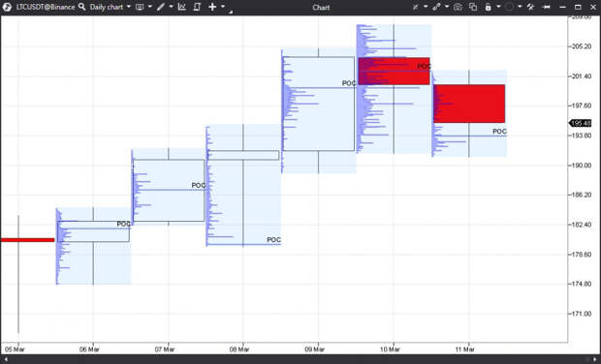Click the templates document icon in toolbar
Image resolution: width=601 pixels, height=364 pixels.
(197, 7)
